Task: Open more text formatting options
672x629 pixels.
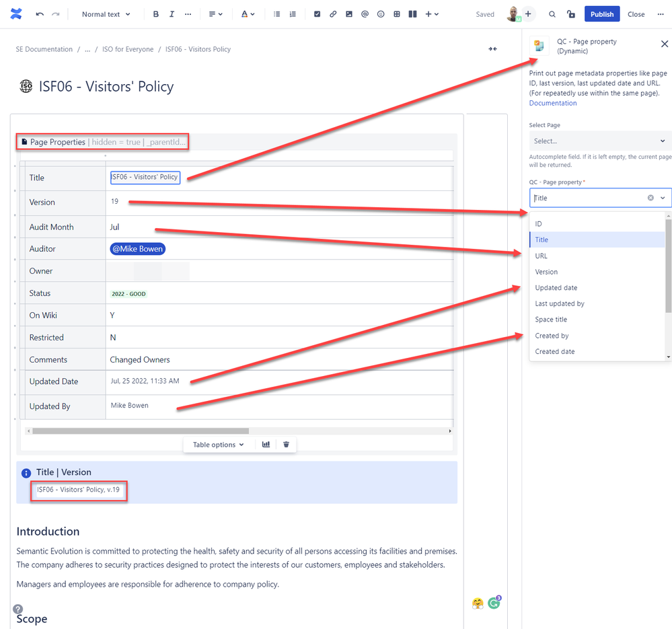Action: 188,14
